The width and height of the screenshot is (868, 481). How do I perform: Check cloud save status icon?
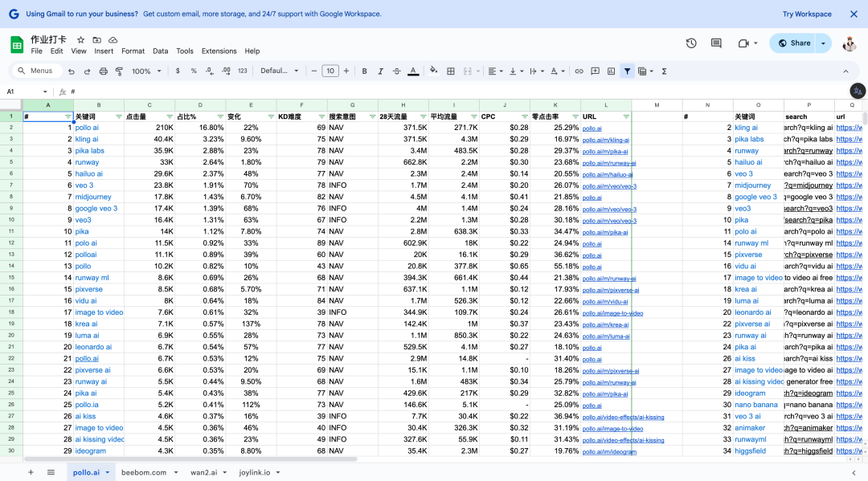113,40
